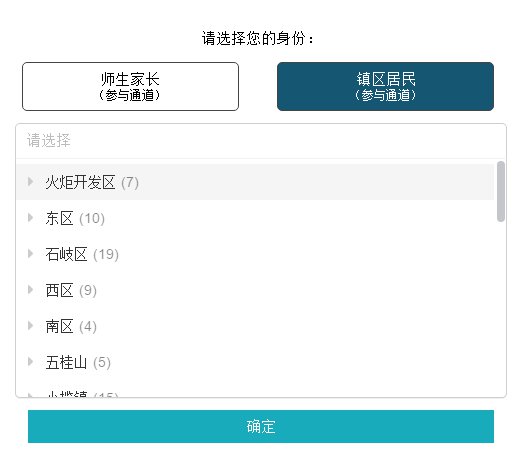
Task: Expand the 石岐区 triangle arrow
Action: coord(30,254)
